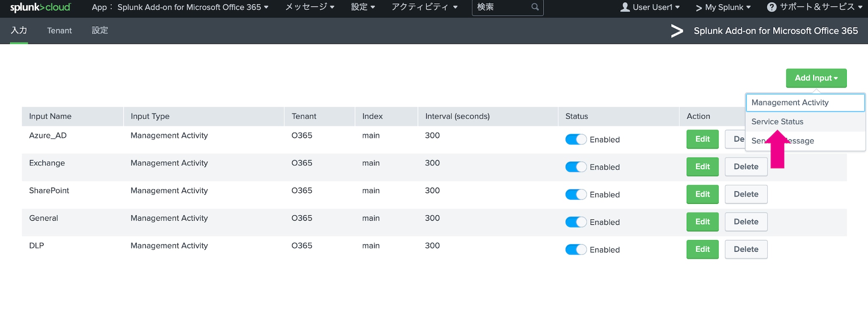This screenshot has height=327, width=868.
Task: Click main index in SharePoint row
Action: (x=371, y=191)
